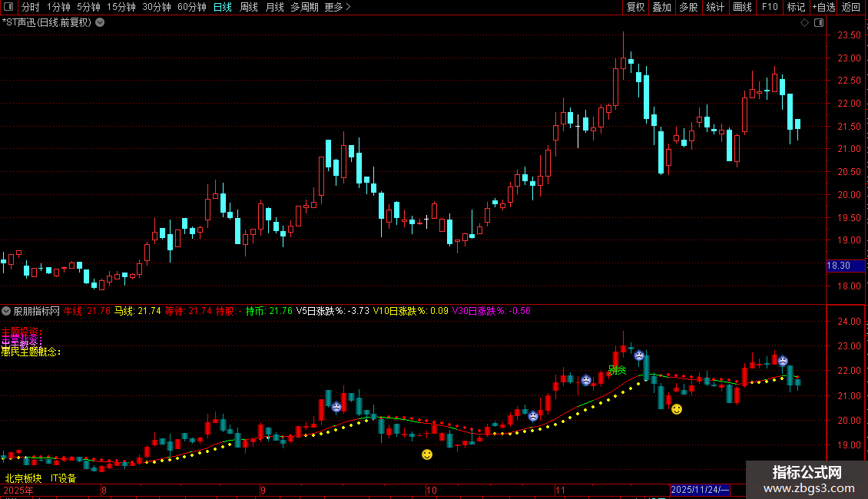868x499 pixels.
Task: Toggle the left side panel icon
Action: point(8,7)
